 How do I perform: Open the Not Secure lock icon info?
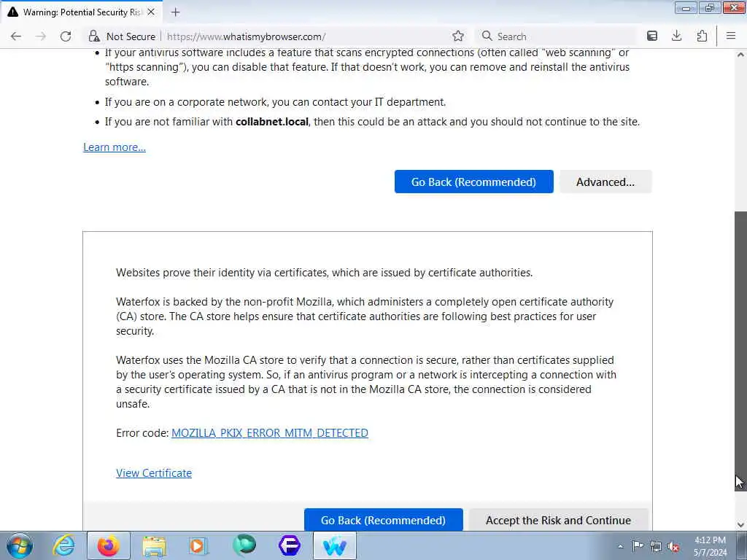click(94, 36)
